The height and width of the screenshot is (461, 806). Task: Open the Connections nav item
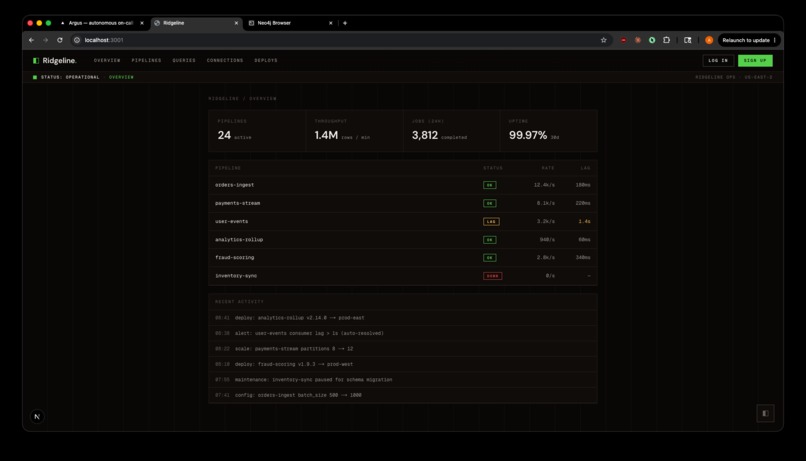[225, 61]
